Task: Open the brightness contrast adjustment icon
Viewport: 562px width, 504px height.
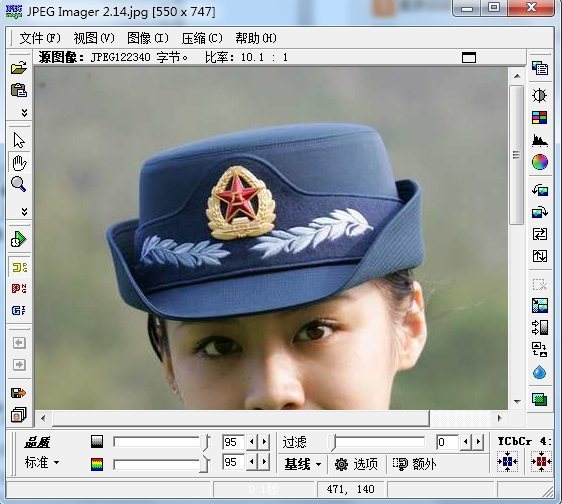Action: coord(539,95)
